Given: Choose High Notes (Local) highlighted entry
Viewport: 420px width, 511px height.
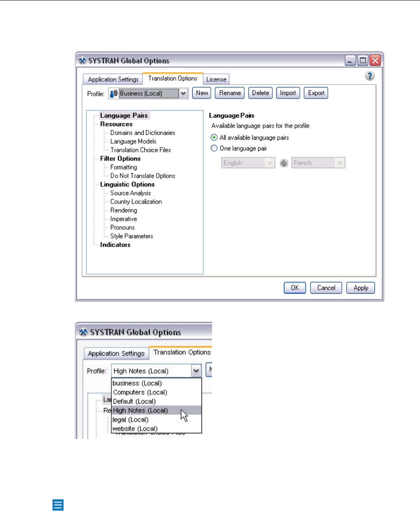Looking at the screenshot, I should point(156,410).
